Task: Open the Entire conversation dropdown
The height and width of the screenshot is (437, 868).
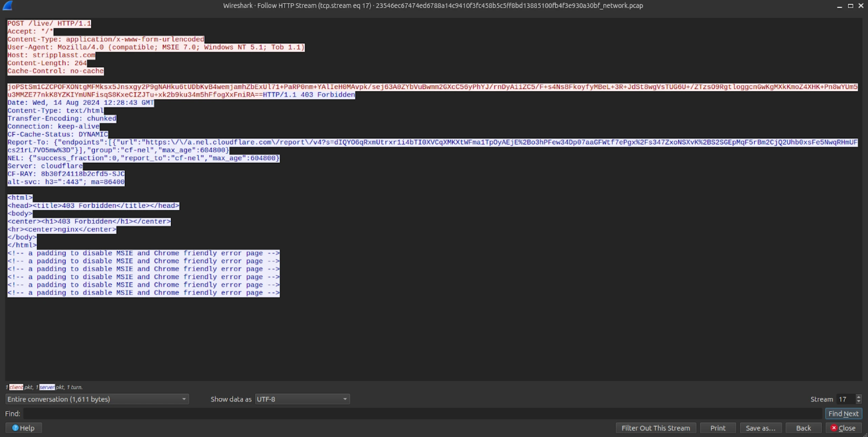Action: [97, 399]
